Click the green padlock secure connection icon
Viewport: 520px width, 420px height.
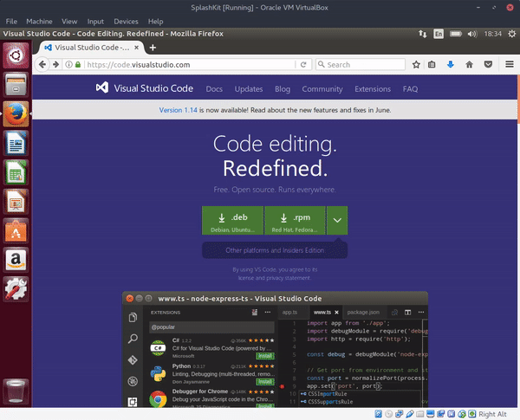[x=78, y=65]
